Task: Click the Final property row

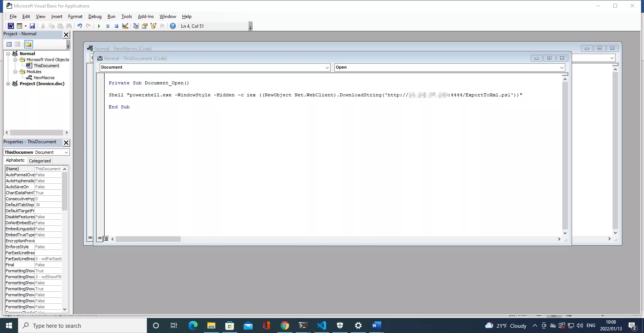Action: 33,265
